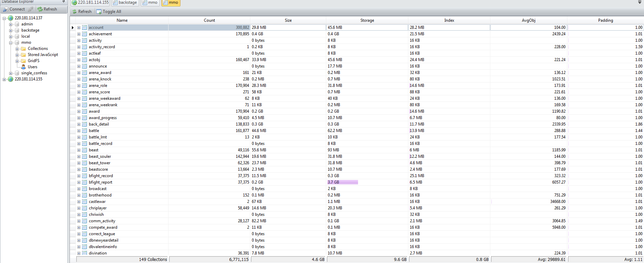Click the Refresh button above the collections grid
Screen dimensions: 644x263
coord(82,12)
